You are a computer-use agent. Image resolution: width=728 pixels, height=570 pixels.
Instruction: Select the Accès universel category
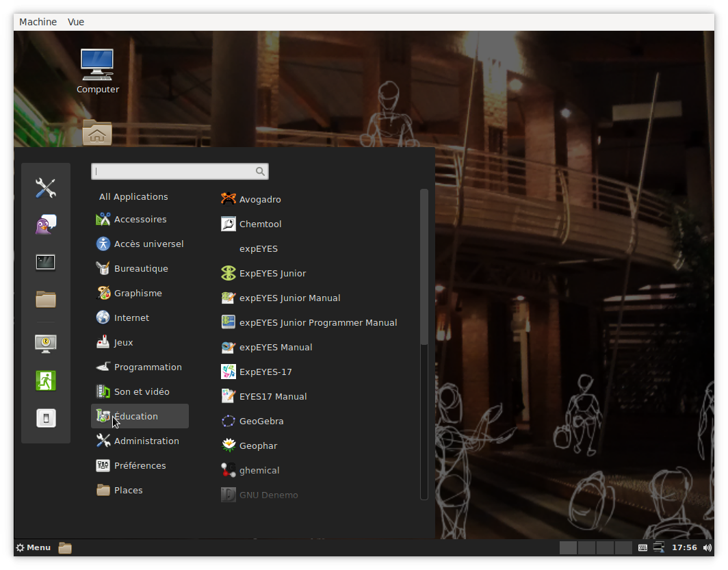coord(140,244)
